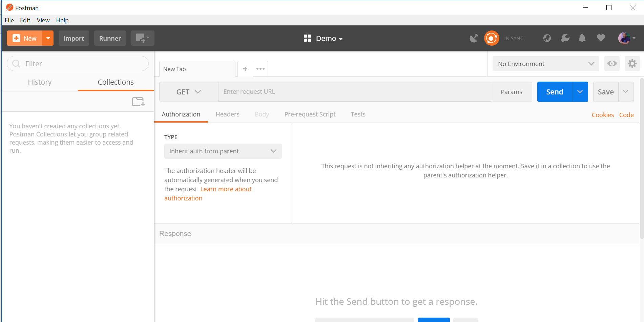Open the new window icon button
This screenshot has width=644, height=322.
tap(143, 38)
